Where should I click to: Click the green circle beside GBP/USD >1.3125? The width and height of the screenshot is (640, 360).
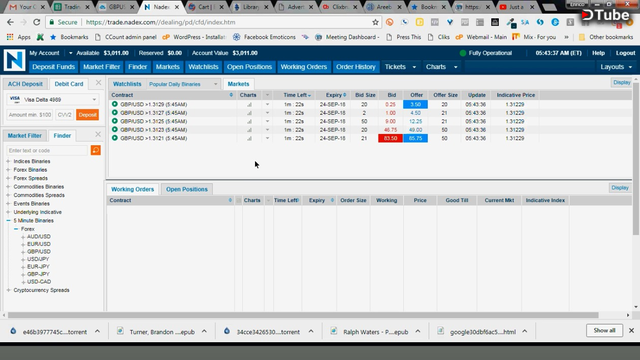[x=115, y=121]
